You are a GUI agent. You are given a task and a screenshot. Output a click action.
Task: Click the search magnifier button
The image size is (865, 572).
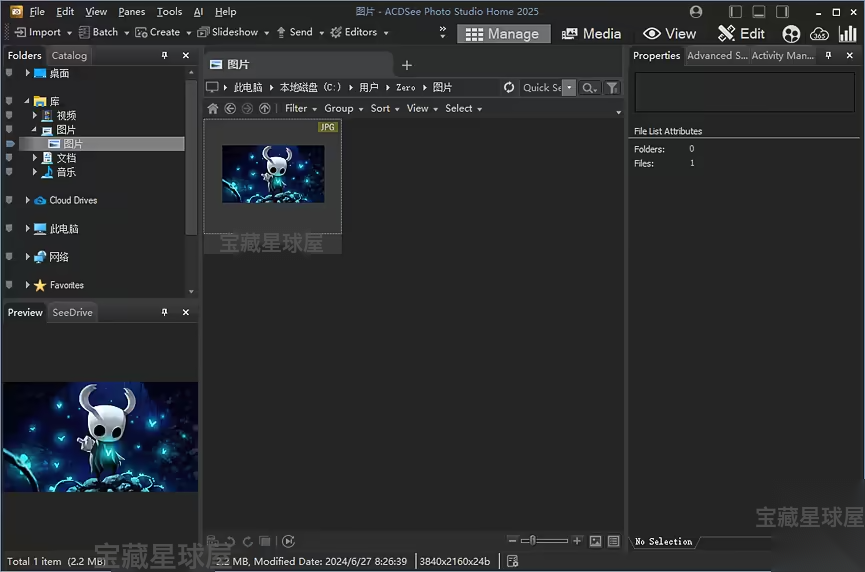(x=590, y=88)
